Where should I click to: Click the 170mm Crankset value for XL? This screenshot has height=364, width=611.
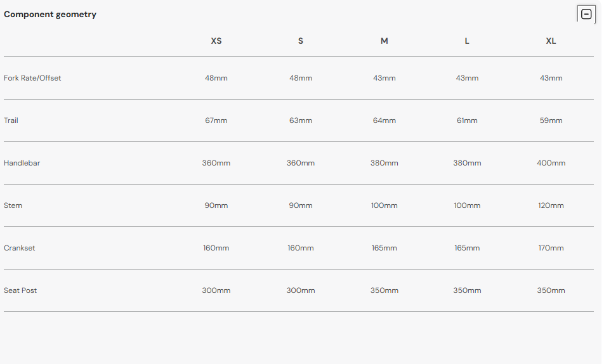[x=551, y=247]
